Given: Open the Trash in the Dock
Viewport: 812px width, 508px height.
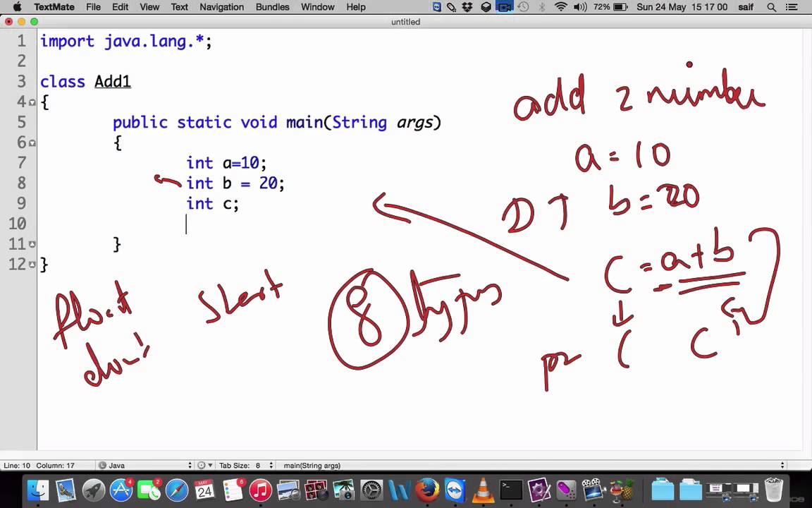Looking at the screenshot, I should tap(774, 490).
